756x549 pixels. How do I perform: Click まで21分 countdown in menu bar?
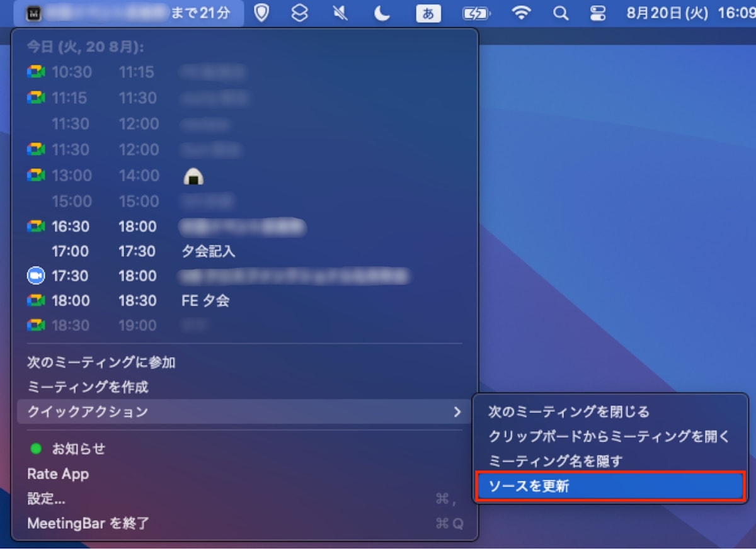coord(200,13)
